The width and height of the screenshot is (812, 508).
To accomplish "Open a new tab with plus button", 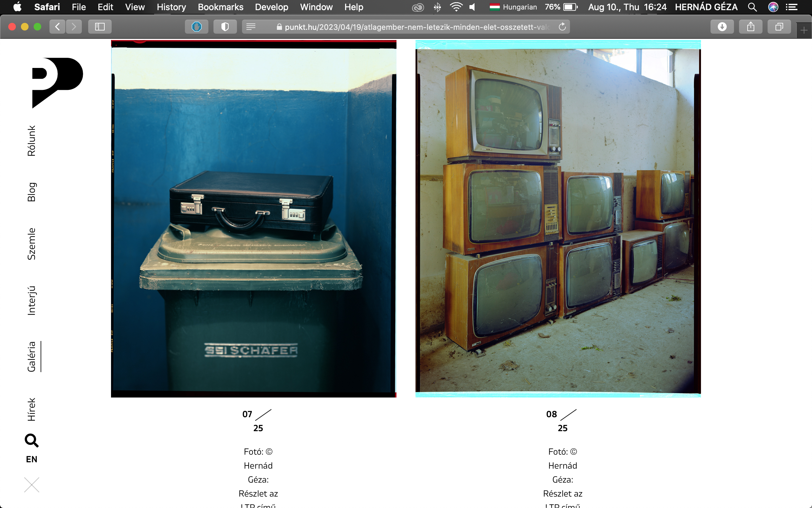I will [x=804, y=30].
